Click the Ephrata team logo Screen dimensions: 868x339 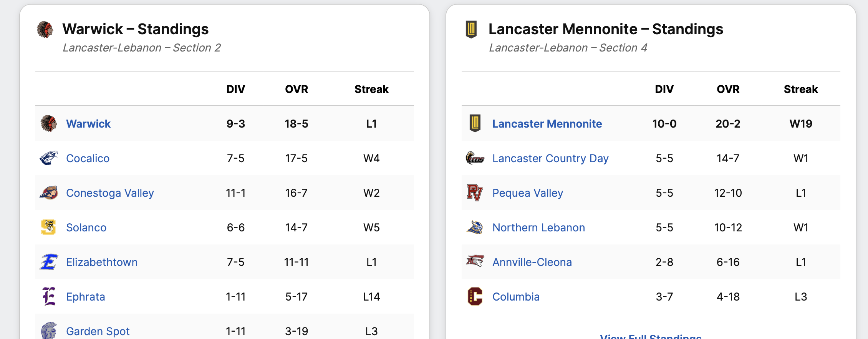(x=49, y=296)
